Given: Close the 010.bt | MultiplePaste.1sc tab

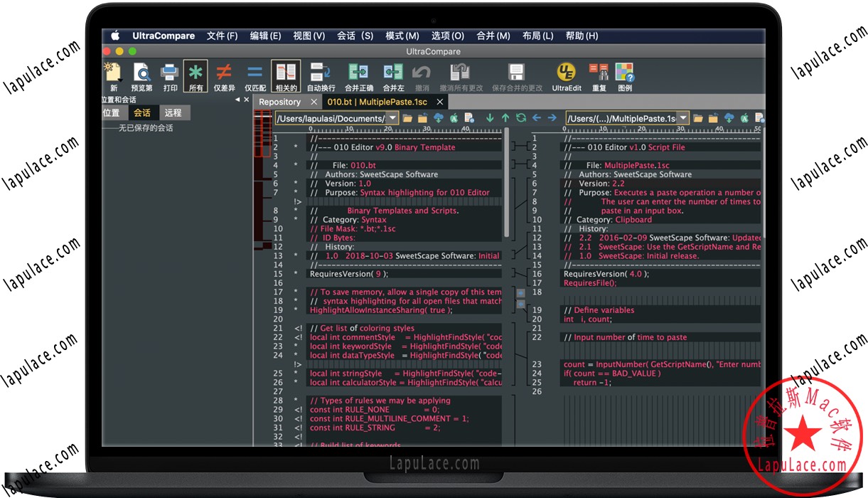Looking at the screenshot, I should (440, 102).
